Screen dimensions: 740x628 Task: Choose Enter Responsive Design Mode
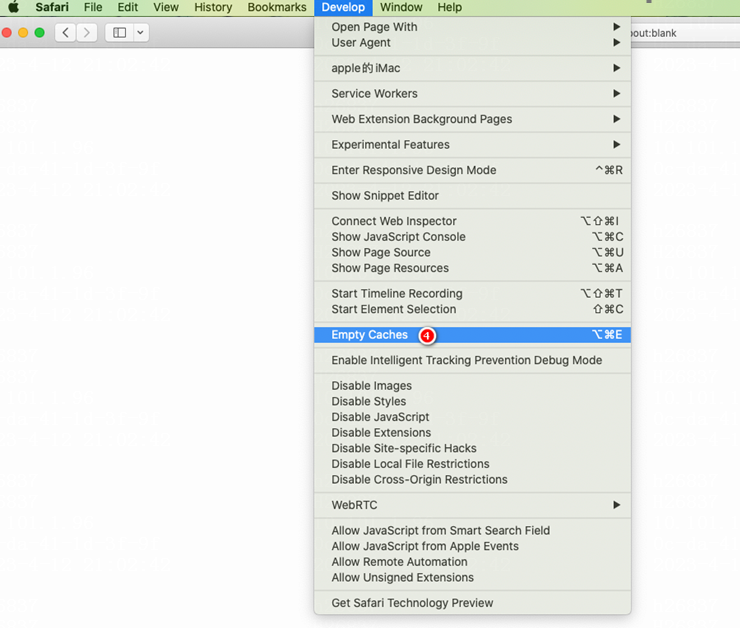[x=472, y=170]
